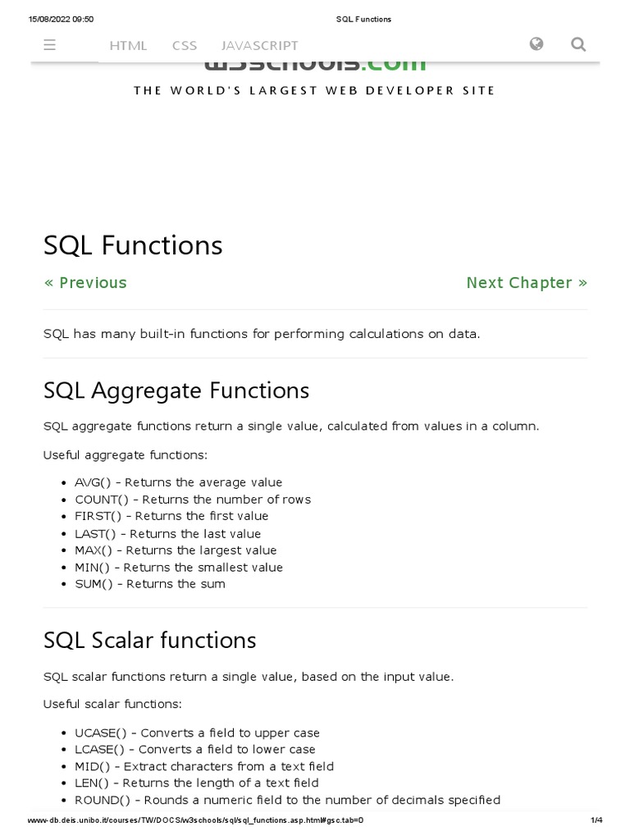Open the HTML tab
This screenshot has height=840, width=630.
click(x=128, y=46)
